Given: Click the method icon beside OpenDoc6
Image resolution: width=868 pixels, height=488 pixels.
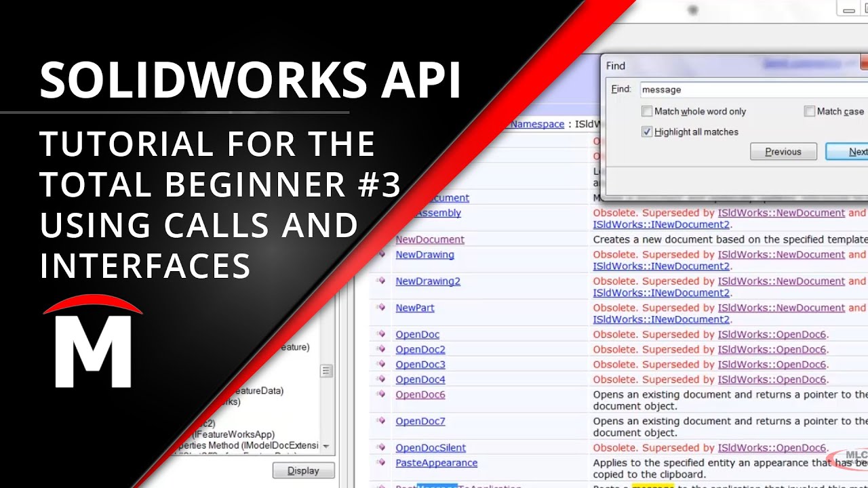Looking at the screenshot, I should pos(380,394).
